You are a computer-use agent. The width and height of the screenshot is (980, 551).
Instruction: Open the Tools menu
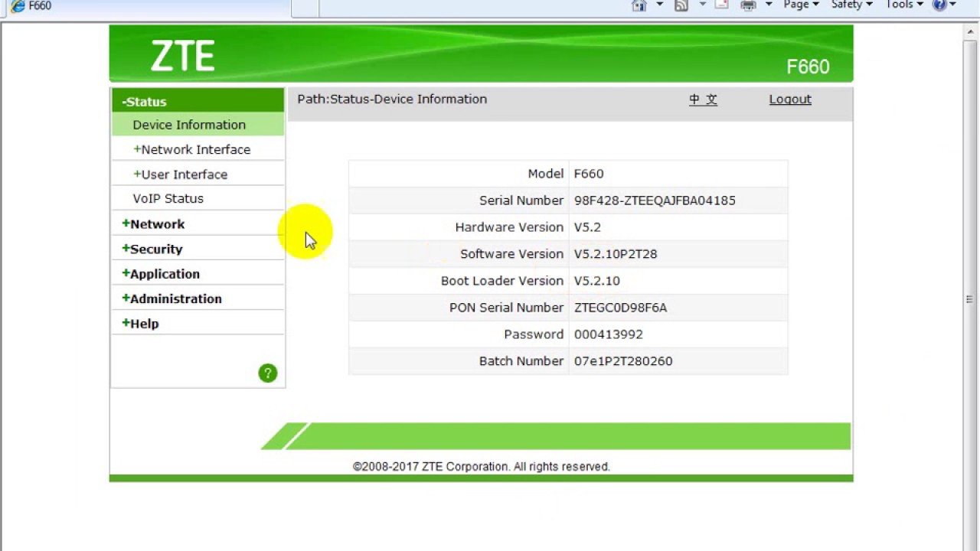904,5
